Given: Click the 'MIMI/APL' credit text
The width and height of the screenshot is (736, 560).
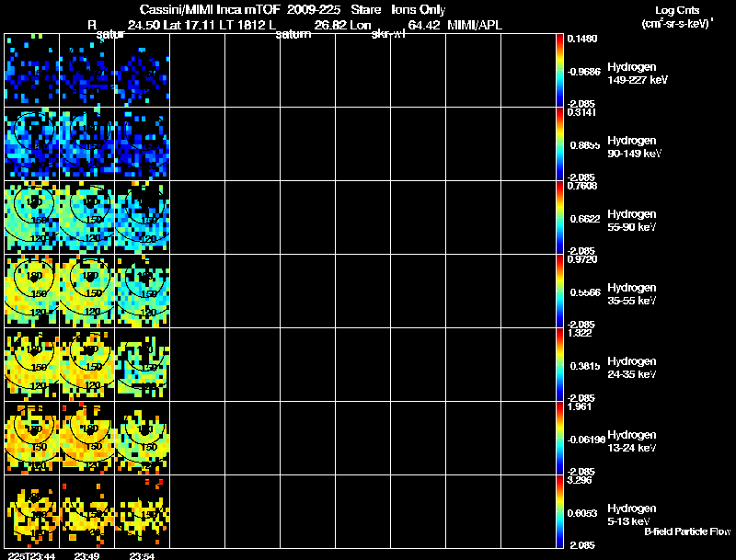Looking at the screenshot, I should tap(475, 26).
